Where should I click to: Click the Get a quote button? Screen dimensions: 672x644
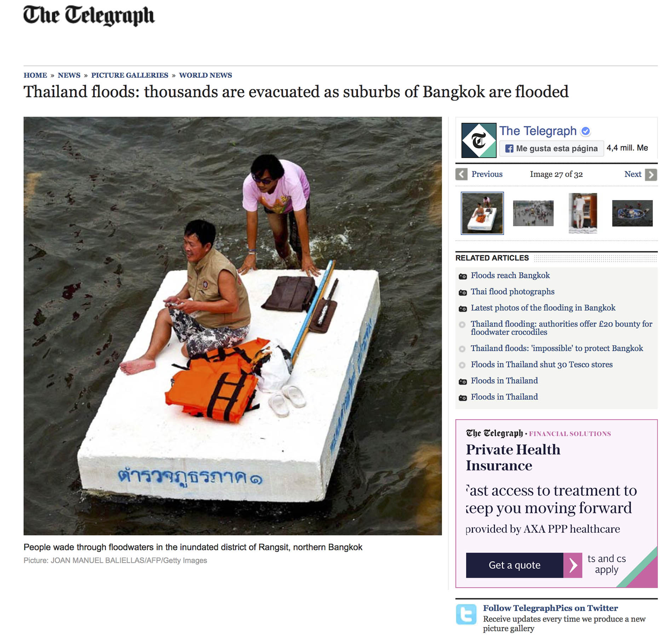tap(524, 565)
